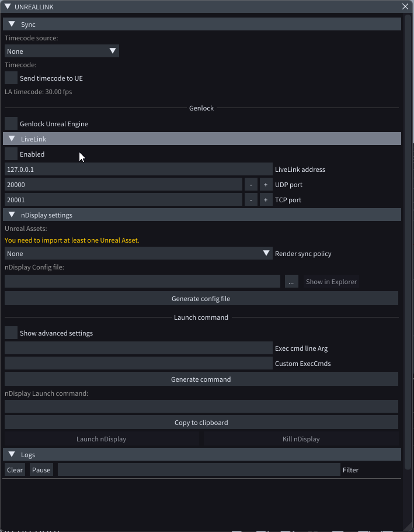Click Copy to clipboard button
Screen dimensions: 414x532
(201, 423)
